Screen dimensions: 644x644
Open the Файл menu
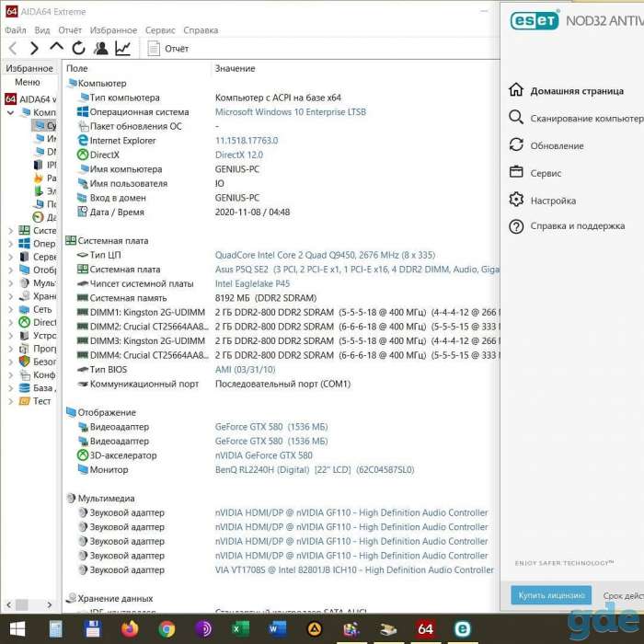click(16, 30)
